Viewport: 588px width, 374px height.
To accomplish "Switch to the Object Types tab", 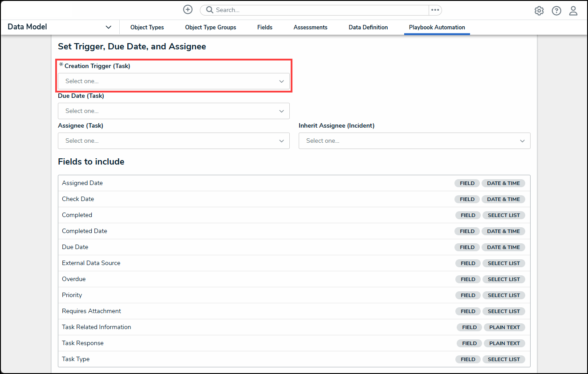I will point(147,28).
